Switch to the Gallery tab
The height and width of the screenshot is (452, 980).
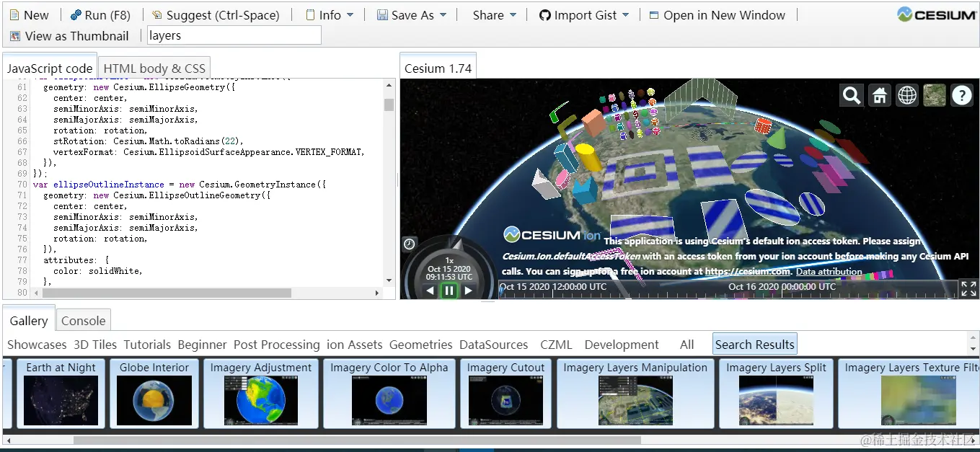[x=29, y=321]
